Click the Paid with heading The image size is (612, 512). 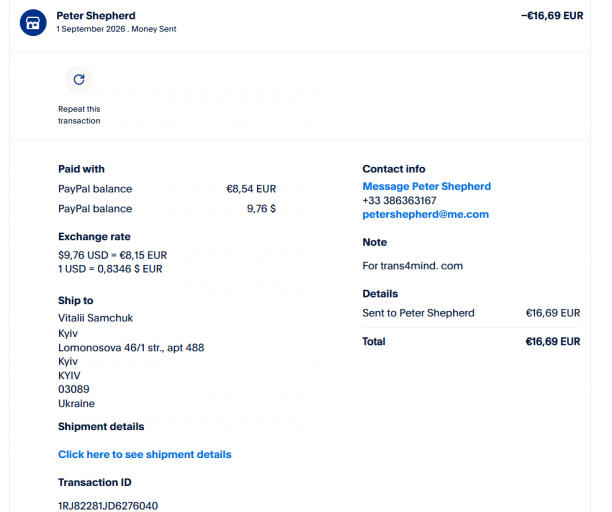pyautogui.click(x=81, y=169)
